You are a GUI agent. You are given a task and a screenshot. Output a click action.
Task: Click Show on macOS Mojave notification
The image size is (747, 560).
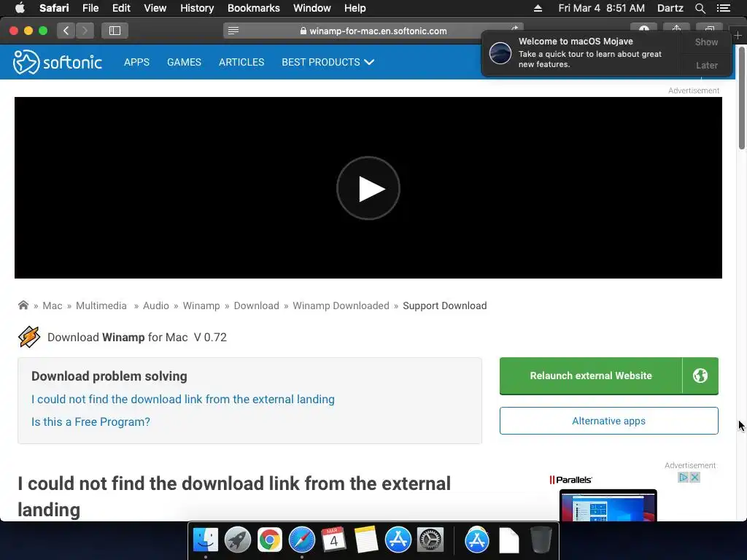tap(706, 42)
